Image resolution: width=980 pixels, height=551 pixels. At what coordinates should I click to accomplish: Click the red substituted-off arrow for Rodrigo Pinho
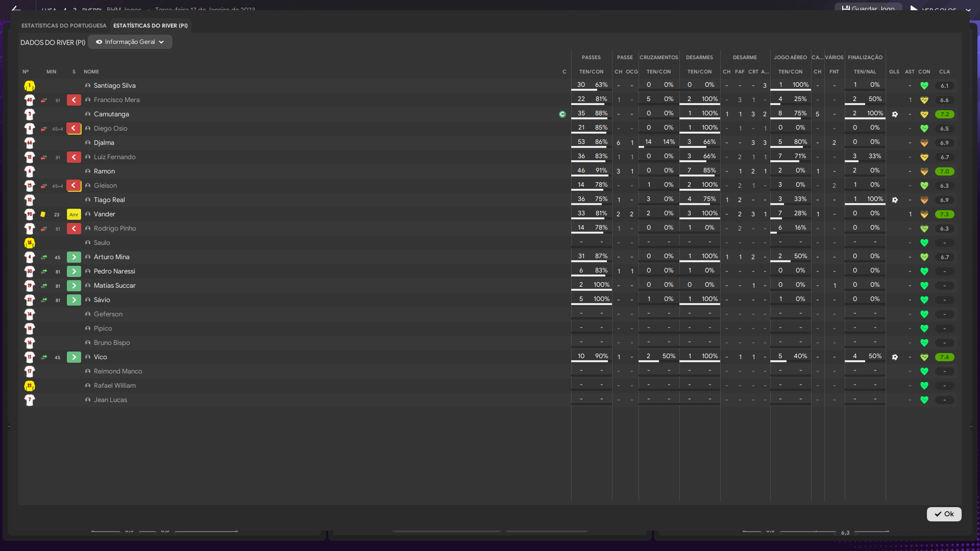(x=74, y=229)
